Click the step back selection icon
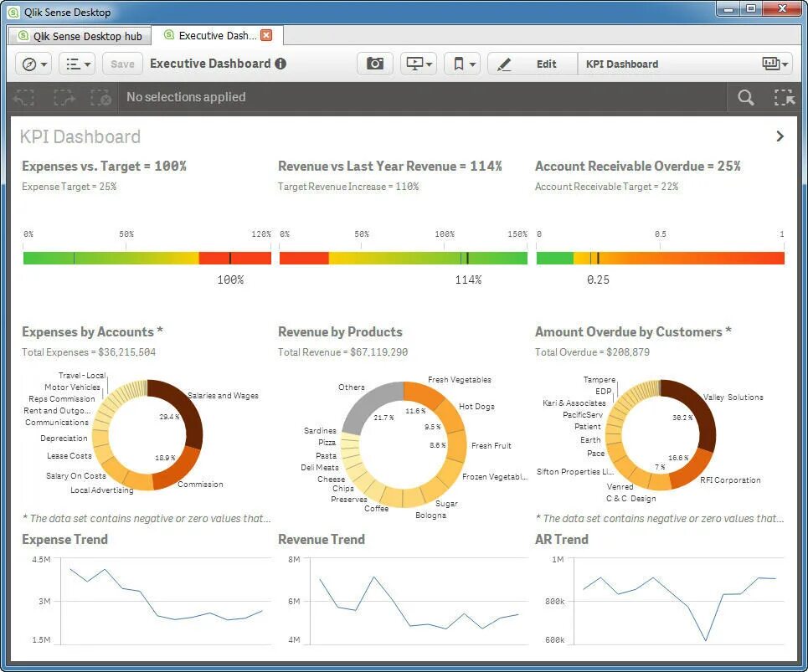Image resolution: width=808 pixels, height=672 pixels. (x=23, y=97)
